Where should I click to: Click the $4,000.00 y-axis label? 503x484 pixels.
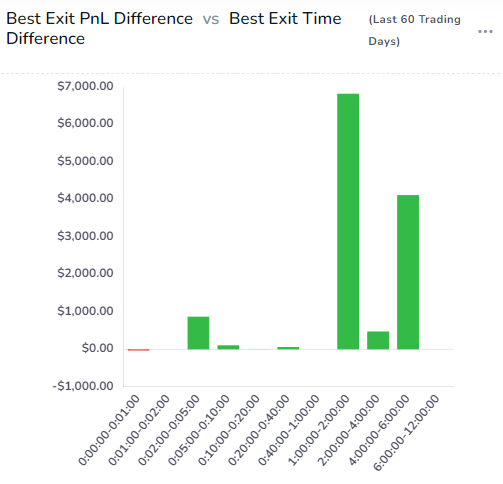[85, 198]
